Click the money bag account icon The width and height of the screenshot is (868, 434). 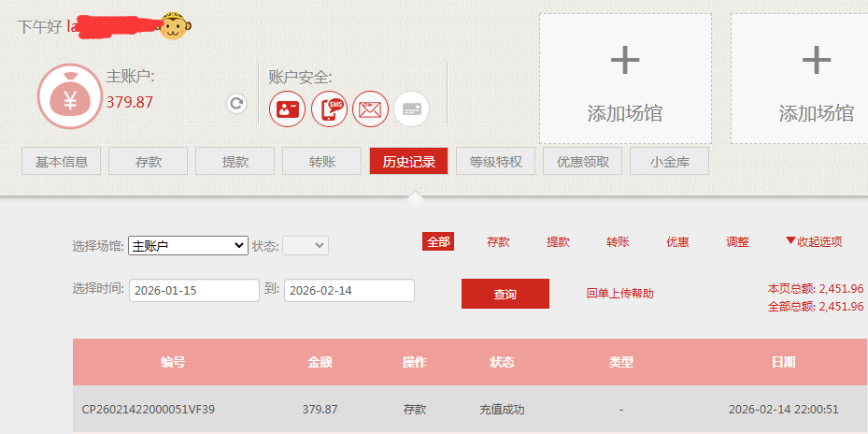coord(68,96)
